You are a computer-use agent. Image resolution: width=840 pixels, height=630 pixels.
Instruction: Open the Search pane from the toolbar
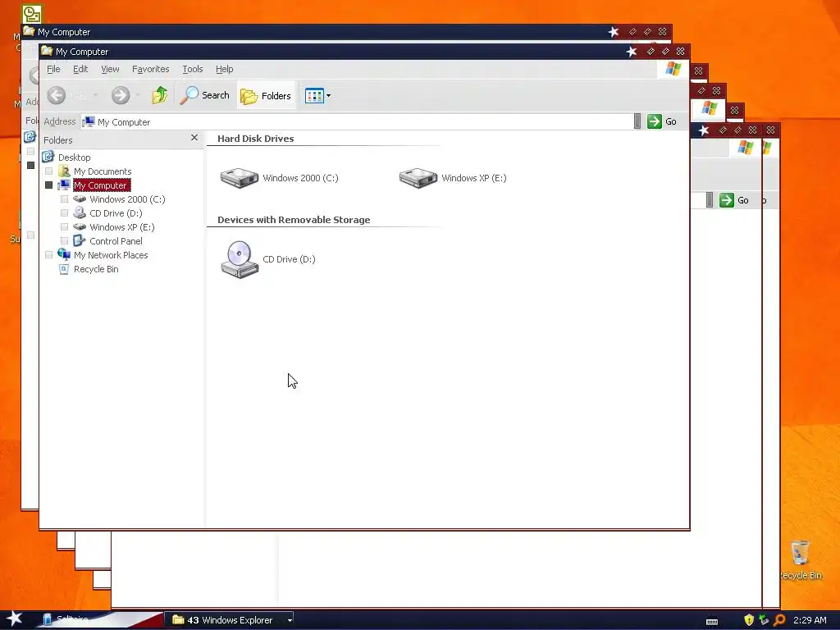click(204, 95)
